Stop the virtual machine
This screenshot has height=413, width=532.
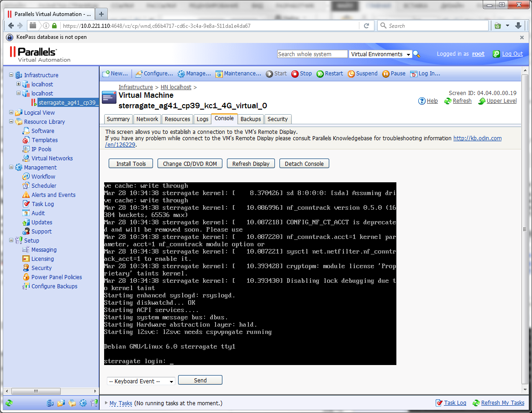click(301, 74)
